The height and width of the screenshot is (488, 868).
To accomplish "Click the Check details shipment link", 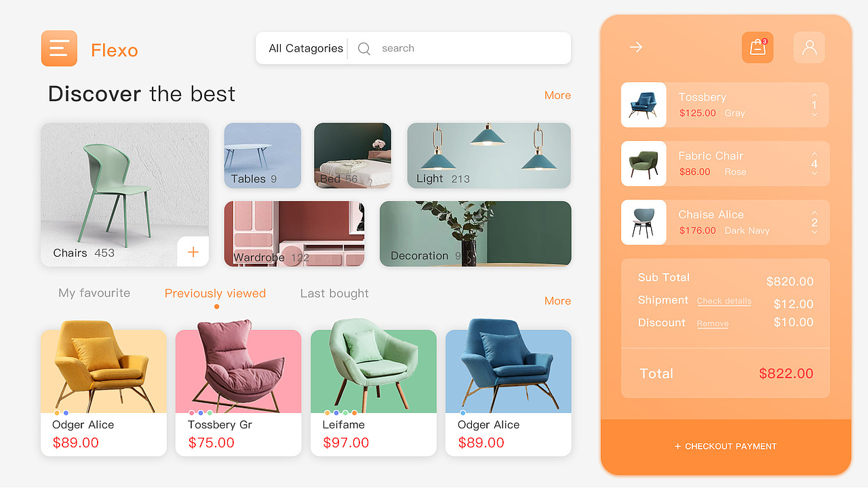I will click(x=724, y=301).
